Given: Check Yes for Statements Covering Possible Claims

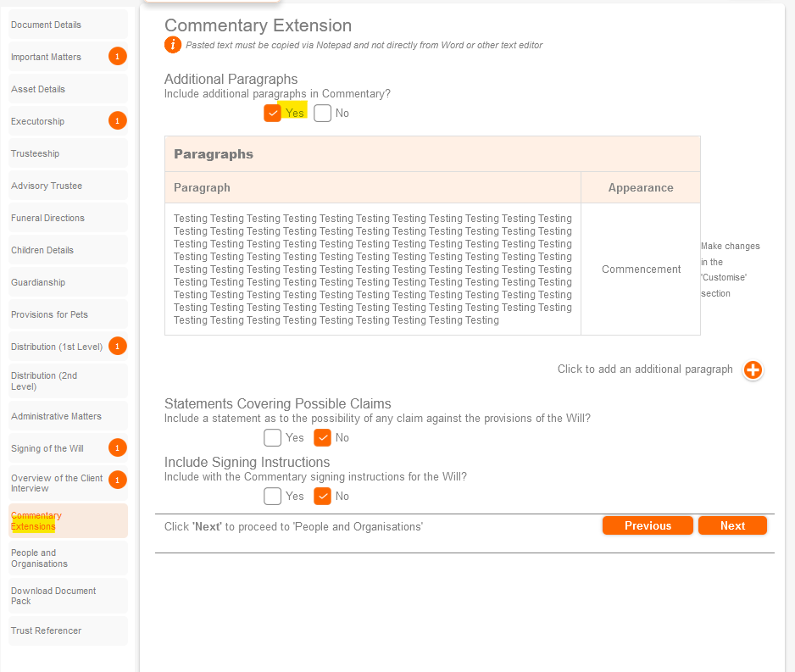Looking at the screenshot, I should pos(272,438).
